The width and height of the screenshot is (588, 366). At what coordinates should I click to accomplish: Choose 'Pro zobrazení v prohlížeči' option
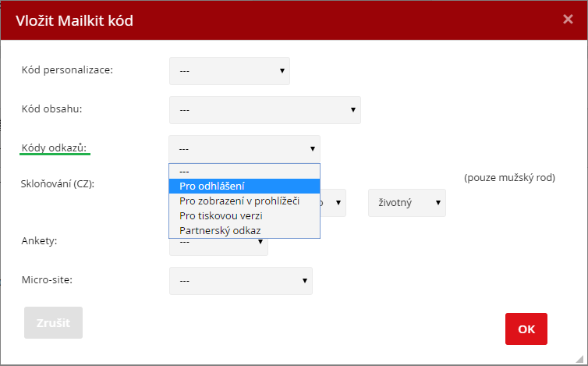[x=245, y=201]
